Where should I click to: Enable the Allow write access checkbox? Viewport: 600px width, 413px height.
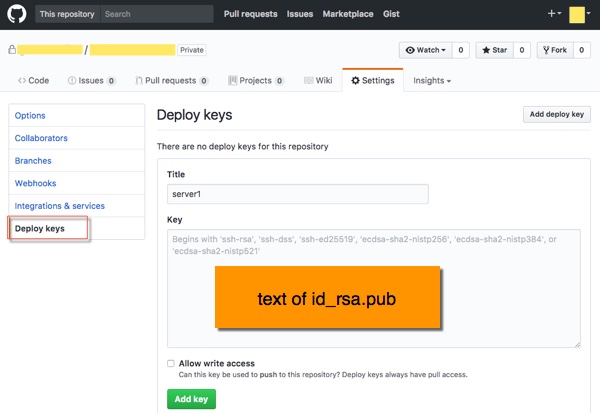click(171, 363)
